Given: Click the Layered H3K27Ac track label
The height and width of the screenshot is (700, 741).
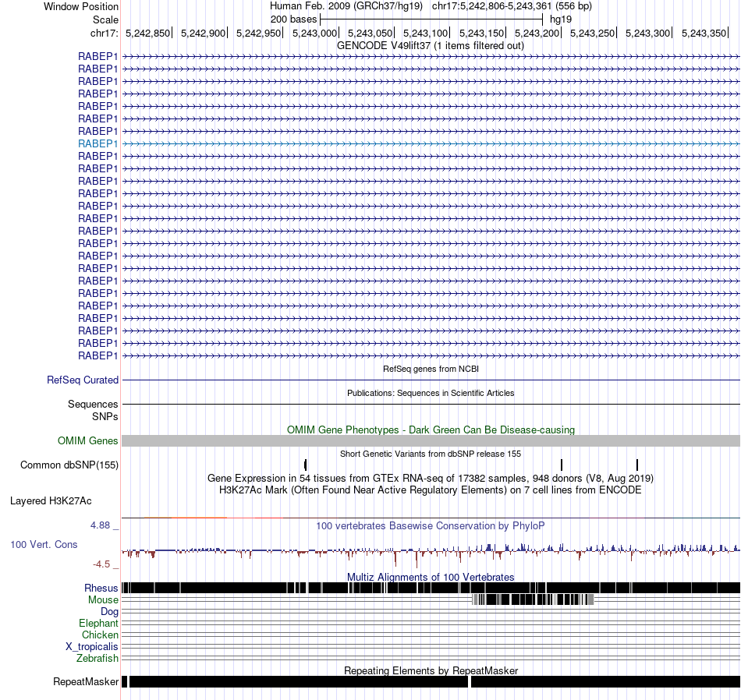Looking at the screenshot, I should pos(51,501).
